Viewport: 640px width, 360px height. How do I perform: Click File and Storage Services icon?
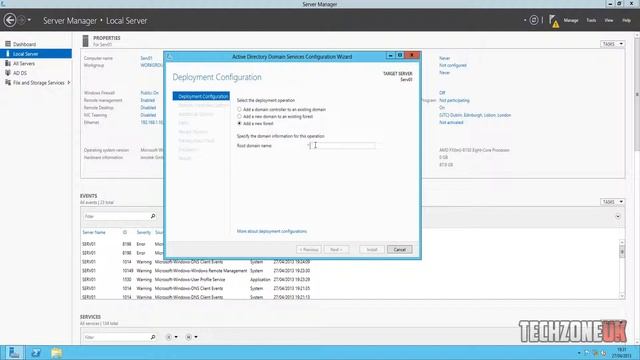[8, 82]
